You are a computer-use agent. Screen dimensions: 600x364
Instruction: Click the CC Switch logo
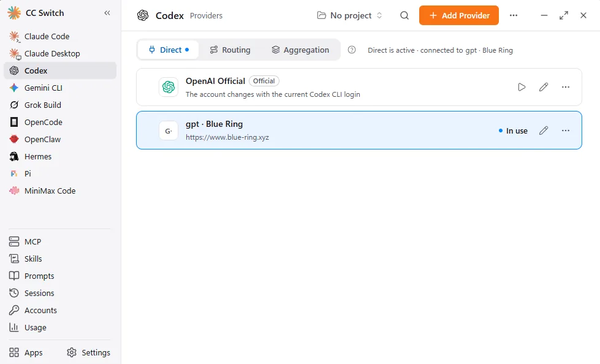14,13
